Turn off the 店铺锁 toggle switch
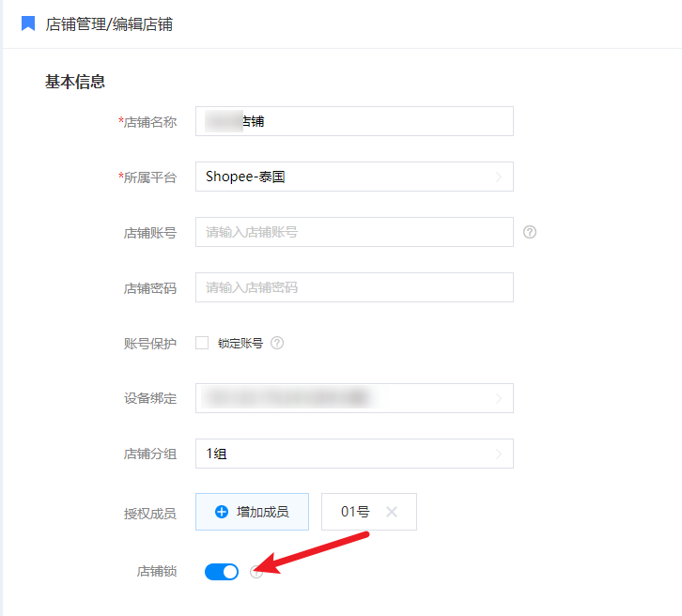This screenshot has width=682, height=616. click(222, 571)
